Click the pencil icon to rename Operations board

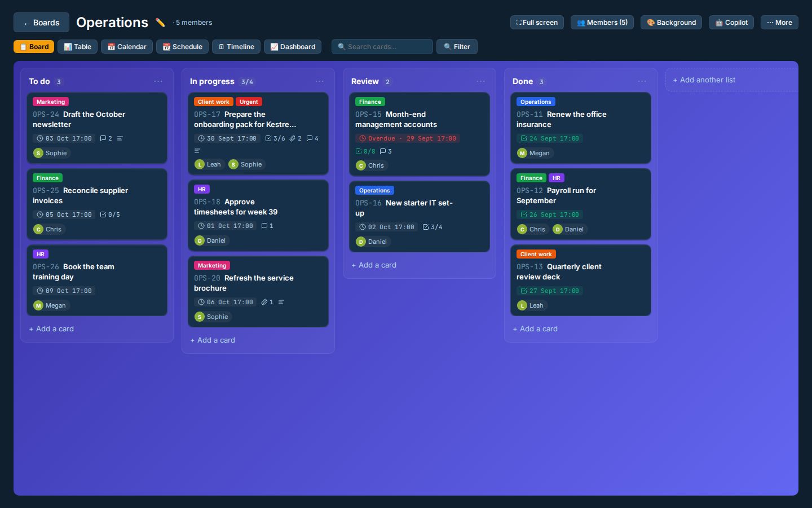tap(160, 23)
